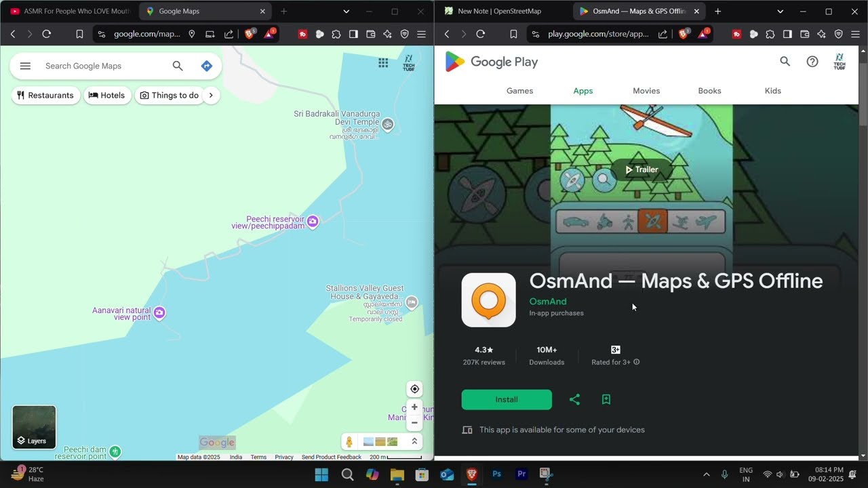Screen dimensions: 868x488
Task: Select Sri Badrakali Vanadurga Devi Temple marker
Action: [x=388, y=124]
